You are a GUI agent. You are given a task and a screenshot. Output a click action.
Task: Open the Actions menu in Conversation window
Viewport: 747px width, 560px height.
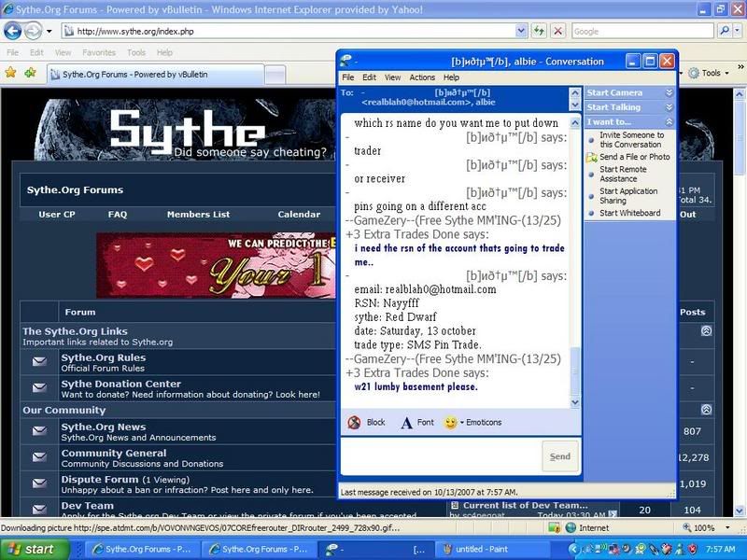click(x=422, y=77)
